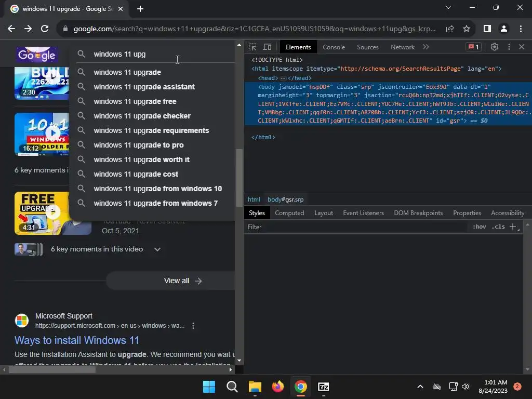
Task: Close the DevTools panel
Action: [x=522, y=47]
